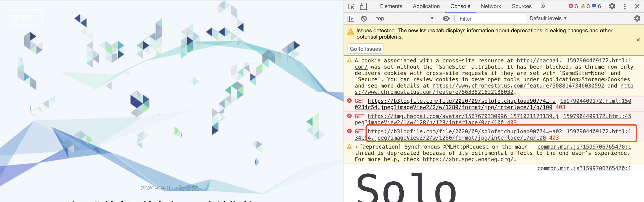Switch to the Elements tab

pyautogui.click(x=391, y=6)
